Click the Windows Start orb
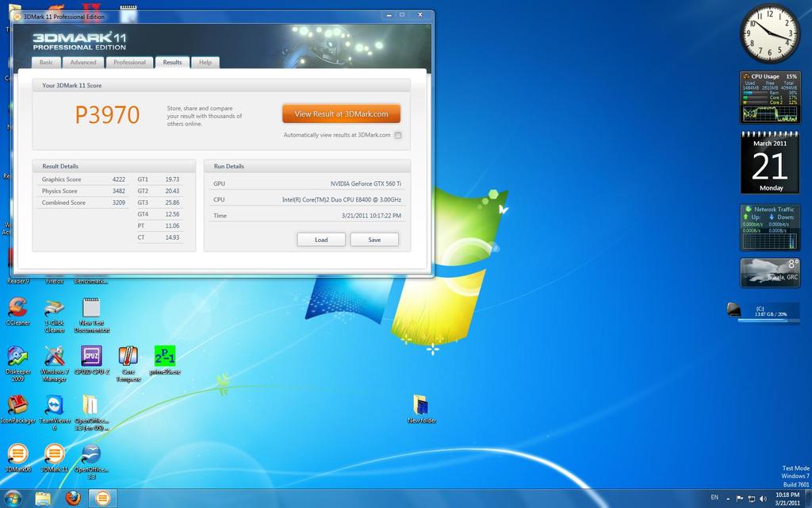 coord(13,498)
